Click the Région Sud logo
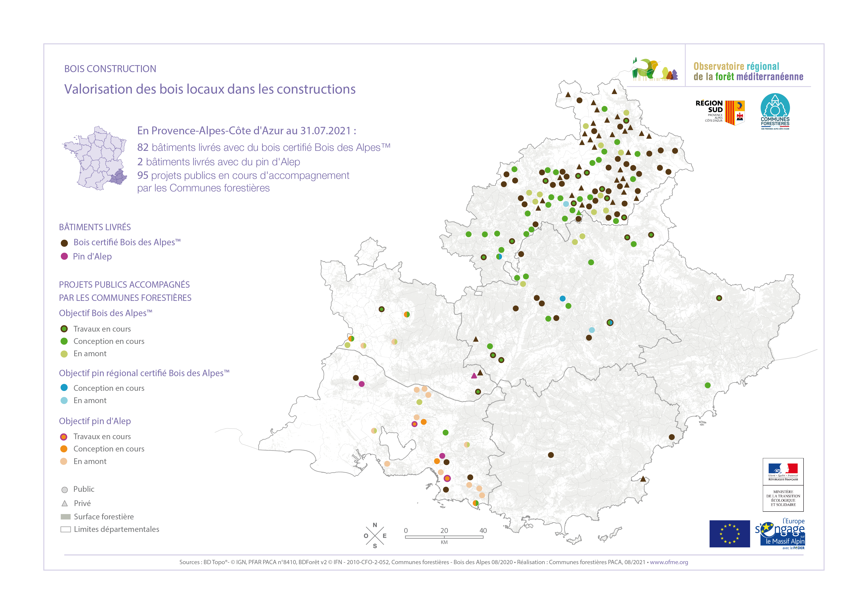Screen dimensions: 868x614 coord(720,112)
